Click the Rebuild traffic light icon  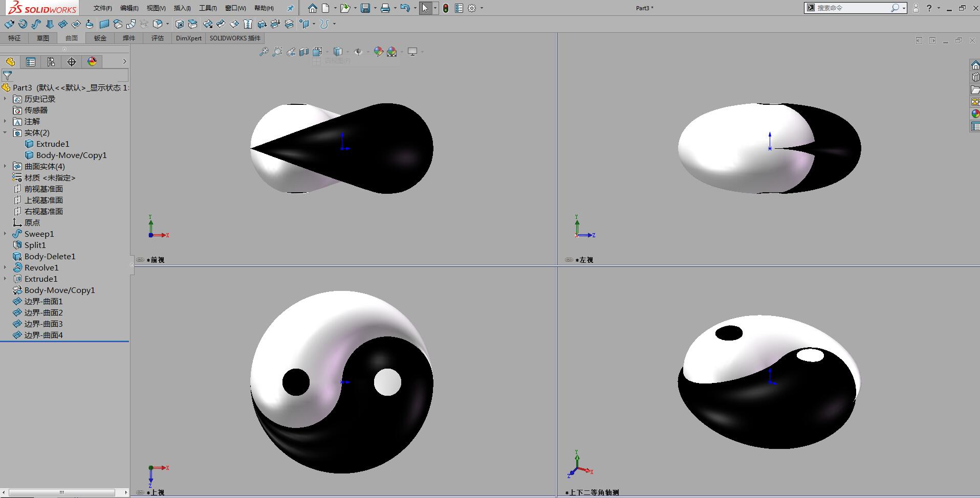446,8
